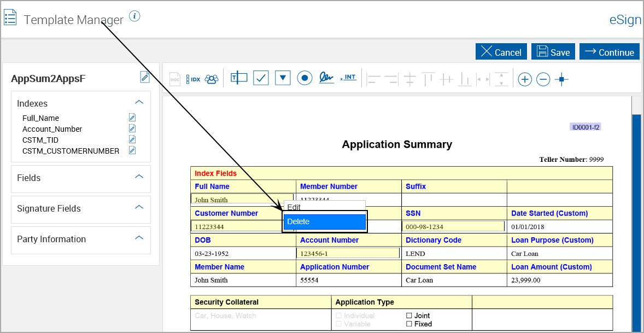Edit the Account_Number index
The height and width of the screenshot is (333, 644).
(132, 129)
